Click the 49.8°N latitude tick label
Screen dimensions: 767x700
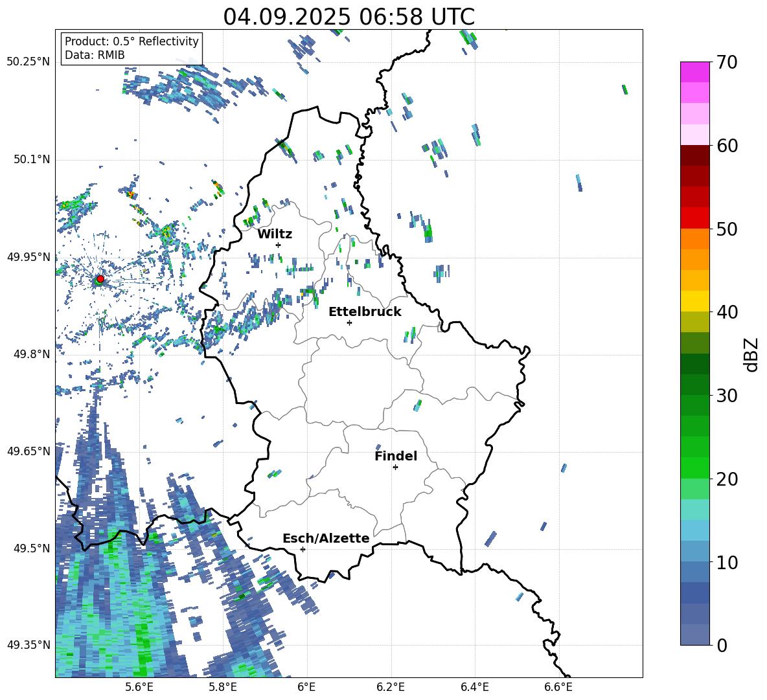pyautogui.click(x=32, y=354)
